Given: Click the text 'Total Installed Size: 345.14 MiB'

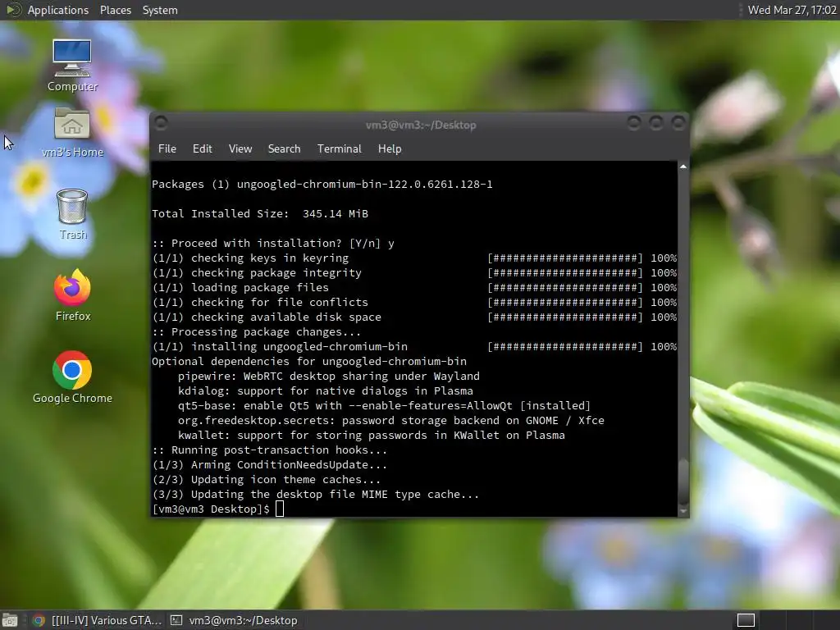Looking at the screenshot, I should tap(260, 214).
